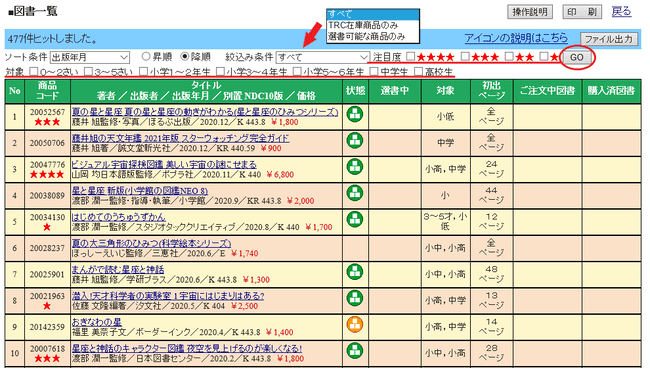The width and height of the screenshot is (650, 368).
Task: Open the ソート条件 出版年月 dropdown
Action: [x=90, y=57]
